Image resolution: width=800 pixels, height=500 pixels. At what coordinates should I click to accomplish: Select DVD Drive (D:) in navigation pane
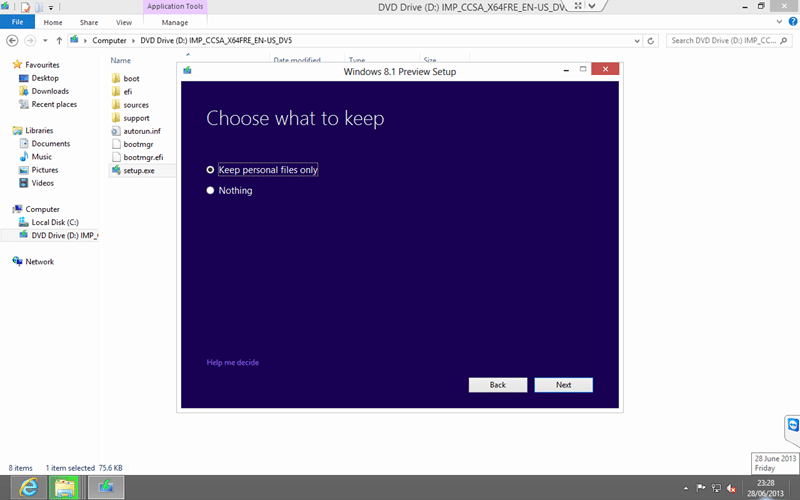click(64, 235)
